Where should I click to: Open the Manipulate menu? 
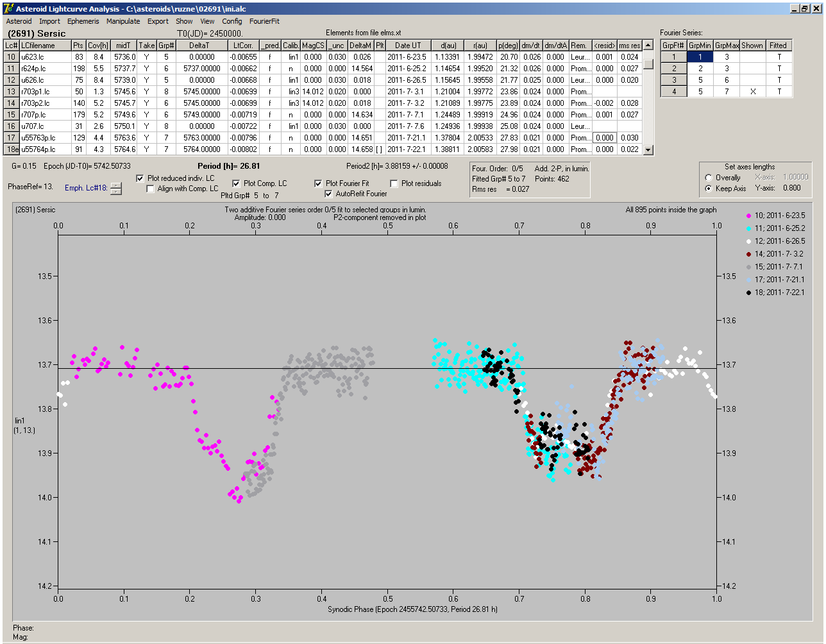coord(123,21)
